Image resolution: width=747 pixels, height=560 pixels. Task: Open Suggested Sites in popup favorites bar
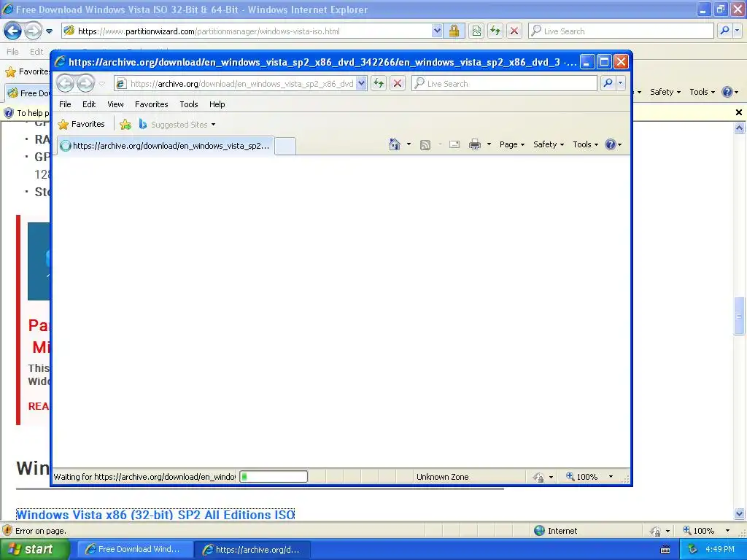(177, 124)
